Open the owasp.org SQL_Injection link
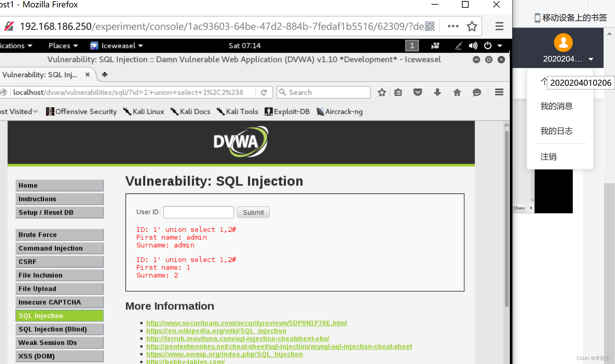 [224, 354]
